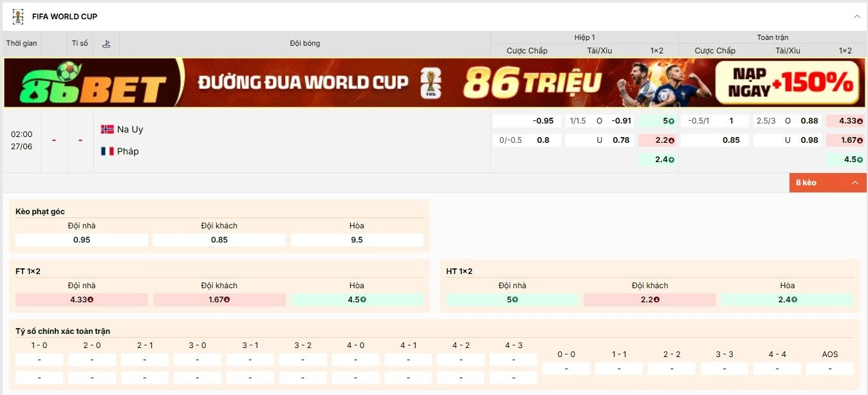This screenshot has width=868, height=395.
Task: Click 2.2 odds in the match row
Action: click(657, 140)
